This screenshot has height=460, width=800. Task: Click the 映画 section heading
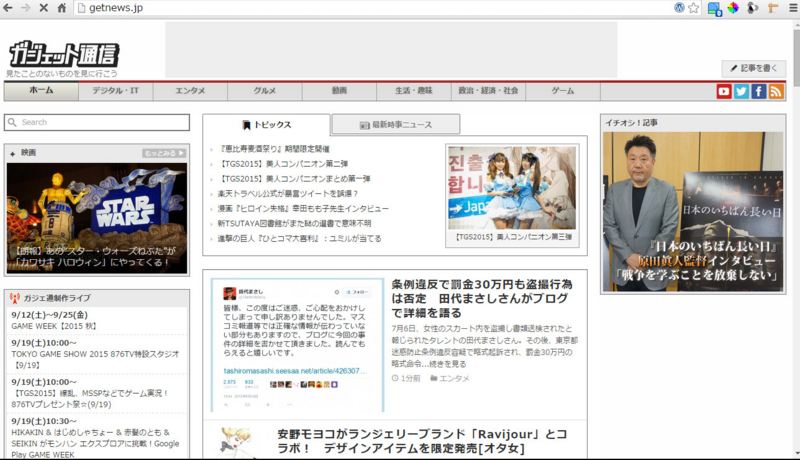29,152
